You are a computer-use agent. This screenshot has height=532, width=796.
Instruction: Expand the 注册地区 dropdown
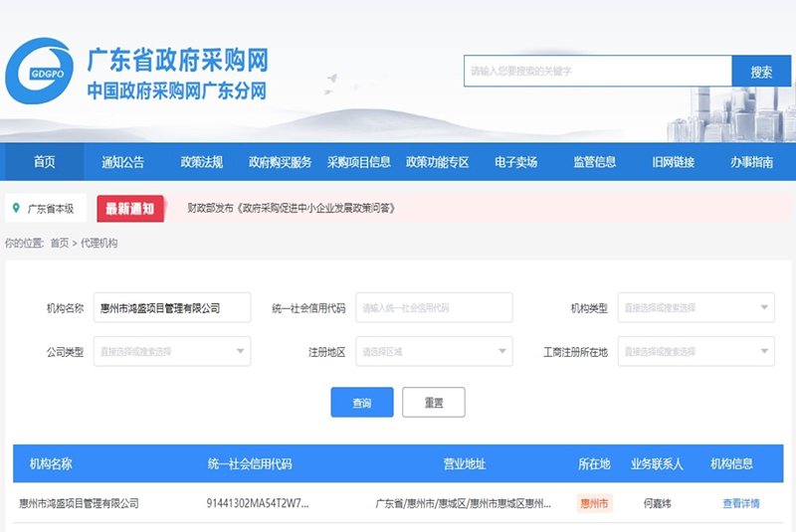(x=434, y=351)
